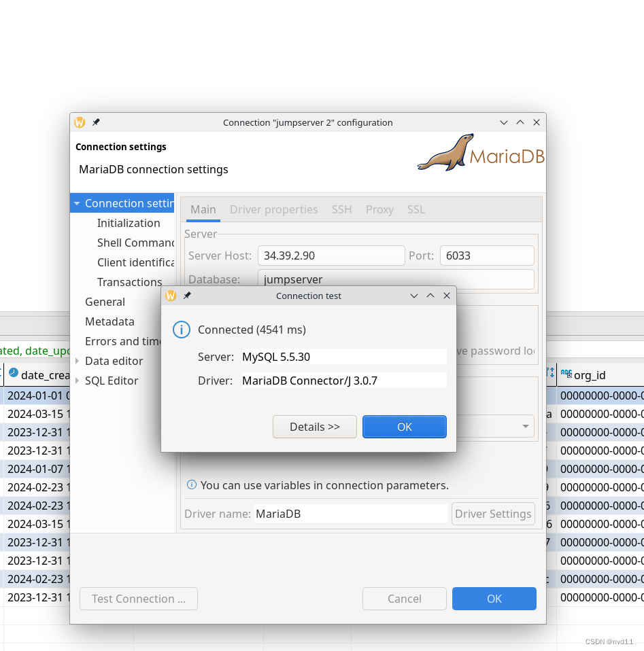This screenshot has height=651, width=644.
Task: Open the dropdown arrow behind the Connection test dialog
Action: 526,426
